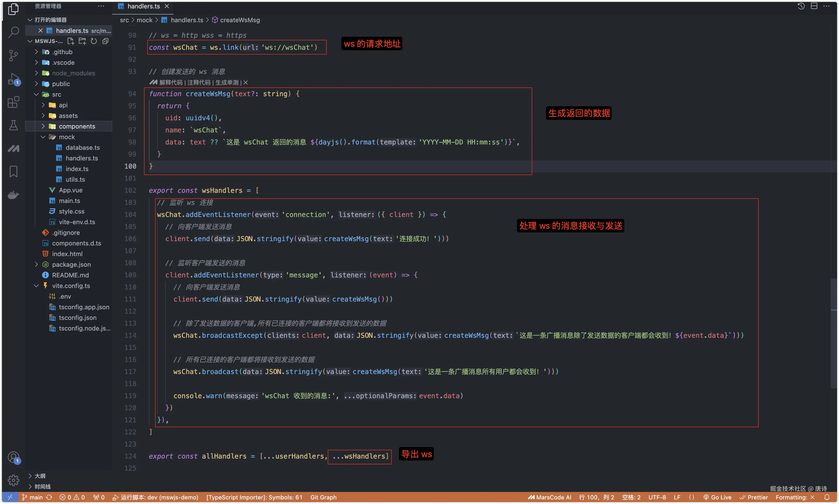The image size is (839, 504).
Task: Open the timeline history icon at top right
Action: coord(801,6)
